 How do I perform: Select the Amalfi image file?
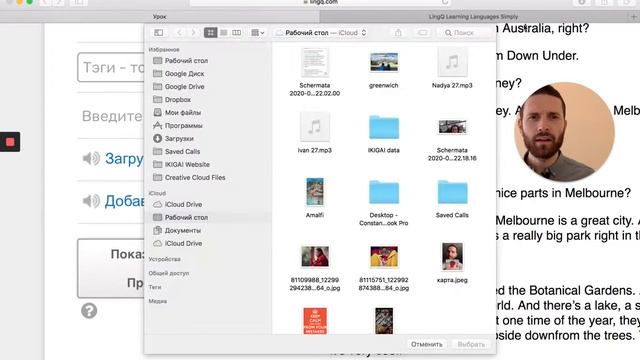315,198
